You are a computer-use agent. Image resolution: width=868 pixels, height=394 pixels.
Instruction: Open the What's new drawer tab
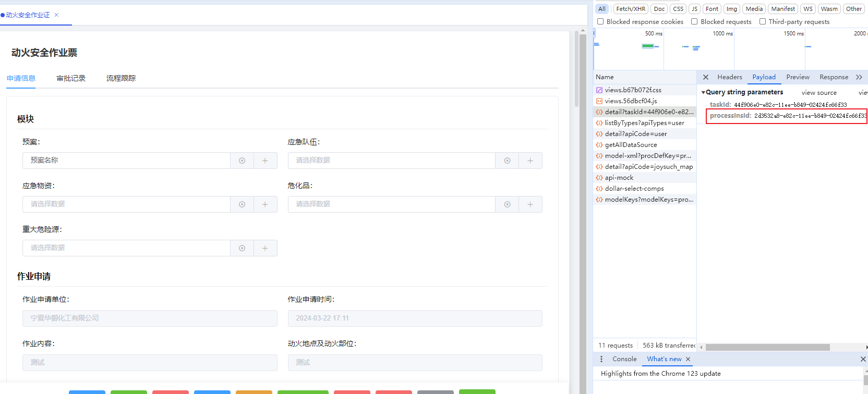click(664, 359)
